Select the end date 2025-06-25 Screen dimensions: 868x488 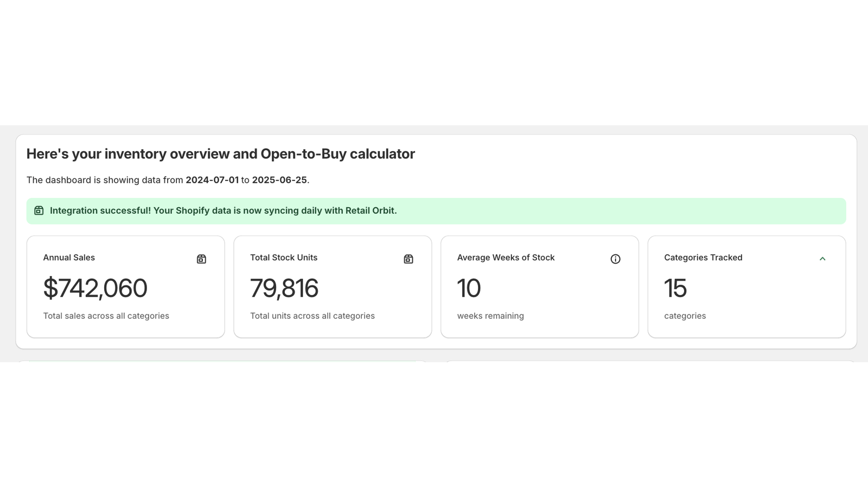coord(280,179)
